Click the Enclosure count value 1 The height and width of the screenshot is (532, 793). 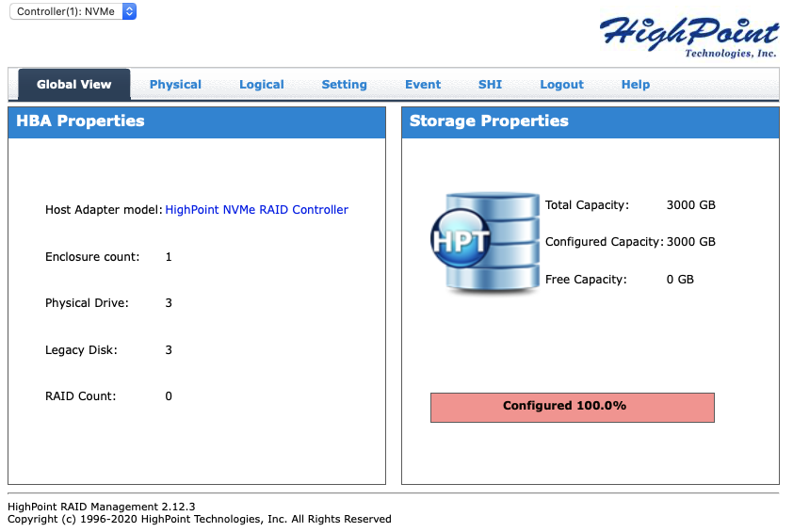coord(169,257)
